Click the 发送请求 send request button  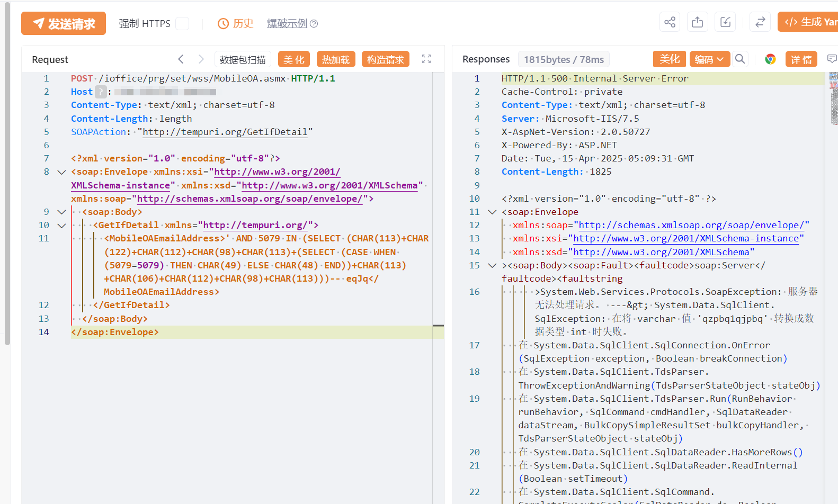(64, 23)
